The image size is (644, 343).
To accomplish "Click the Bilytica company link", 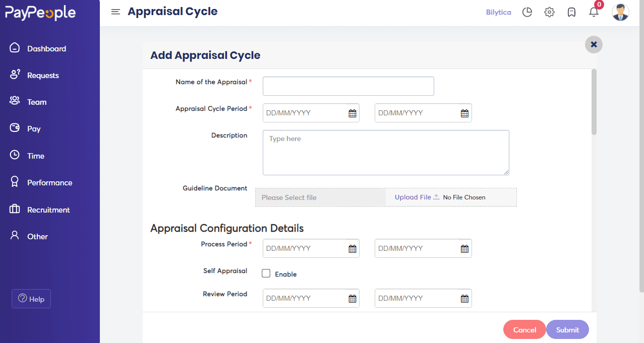I will [498, 12].
